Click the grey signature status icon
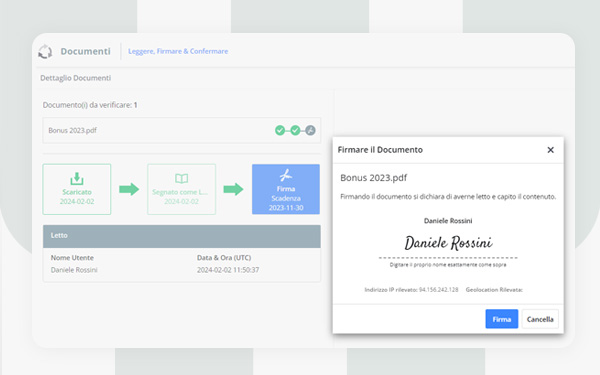 click(310, 130)
